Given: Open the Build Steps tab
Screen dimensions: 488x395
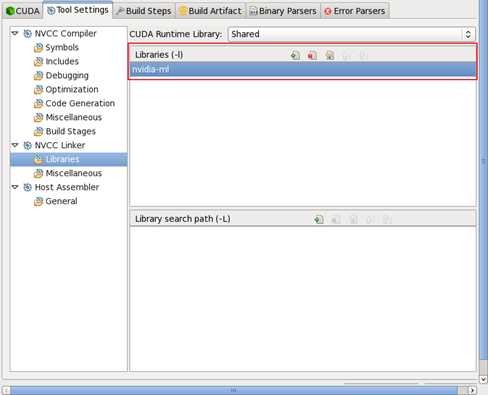Looking at the screenshot, I should tap(144, 11).
